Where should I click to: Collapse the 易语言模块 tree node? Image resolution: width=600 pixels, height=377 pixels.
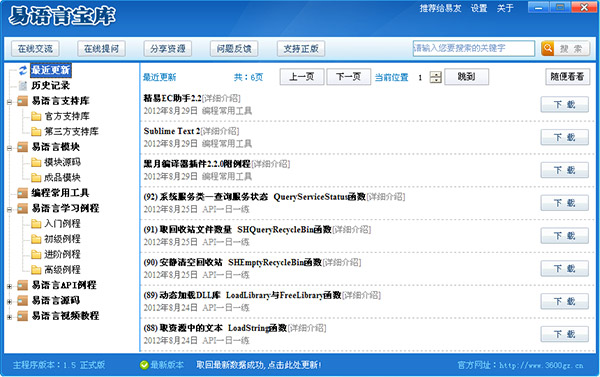(x=9, y=148)
